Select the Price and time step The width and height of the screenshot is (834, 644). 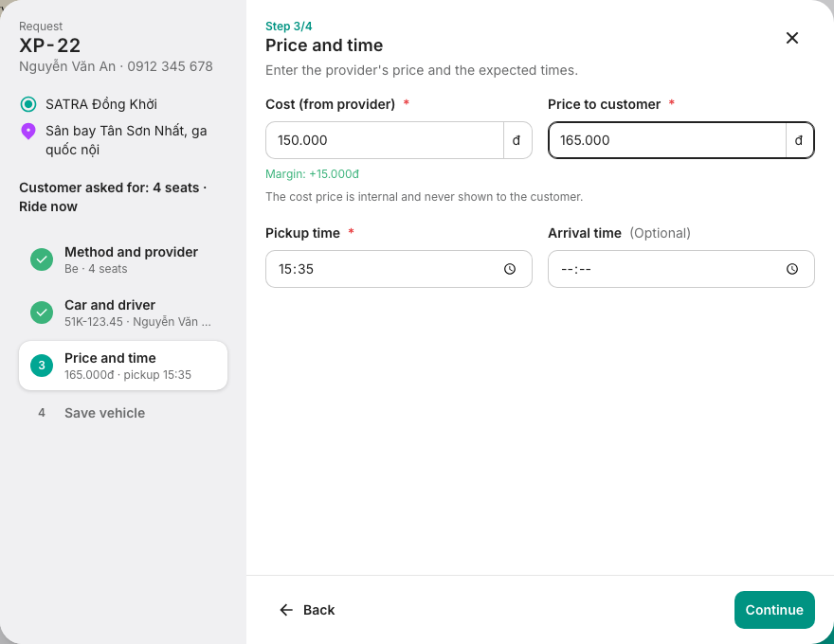(123, 366)
